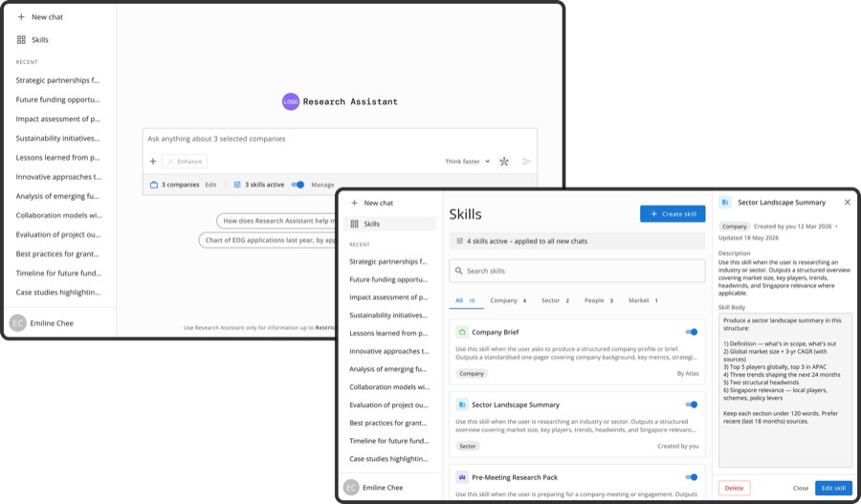Click the Company tag on the Company Brief card

click(472, 374)
